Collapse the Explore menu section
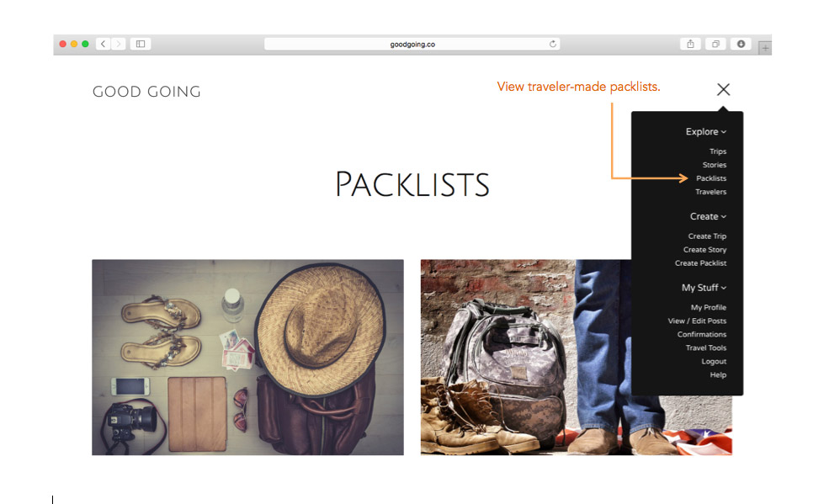 pos(706,131)
